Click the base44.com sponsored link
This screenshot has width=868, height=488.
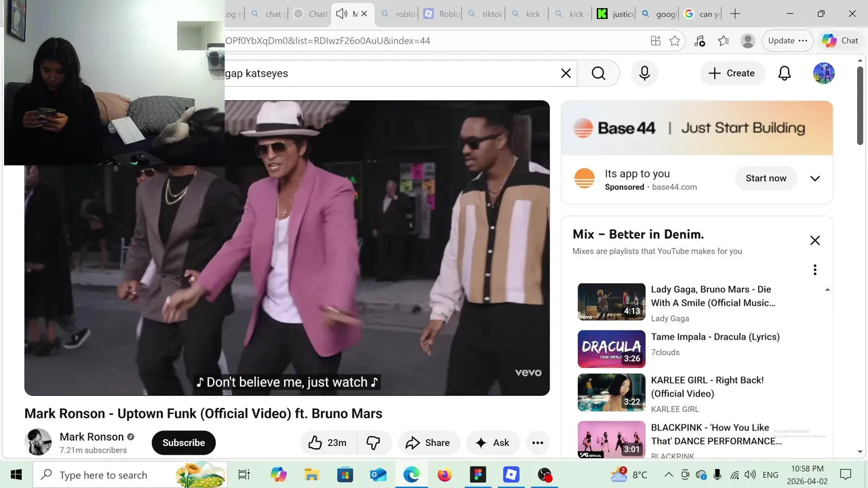[x=674, y=187]
